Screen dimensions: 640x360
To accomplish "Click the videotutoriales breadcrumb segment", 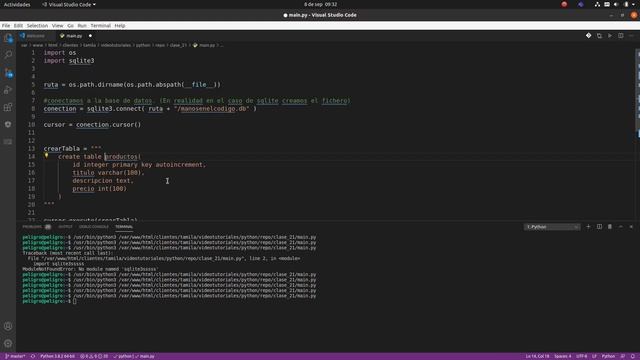I will [x=116, y=45].
